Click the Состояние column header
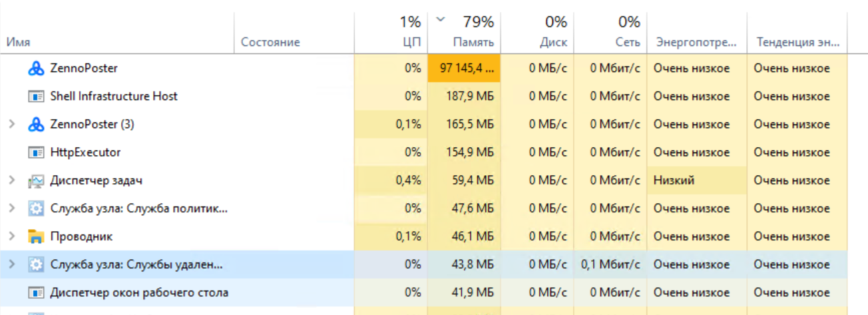Screen dimensions: 868x315 [270, 42]
